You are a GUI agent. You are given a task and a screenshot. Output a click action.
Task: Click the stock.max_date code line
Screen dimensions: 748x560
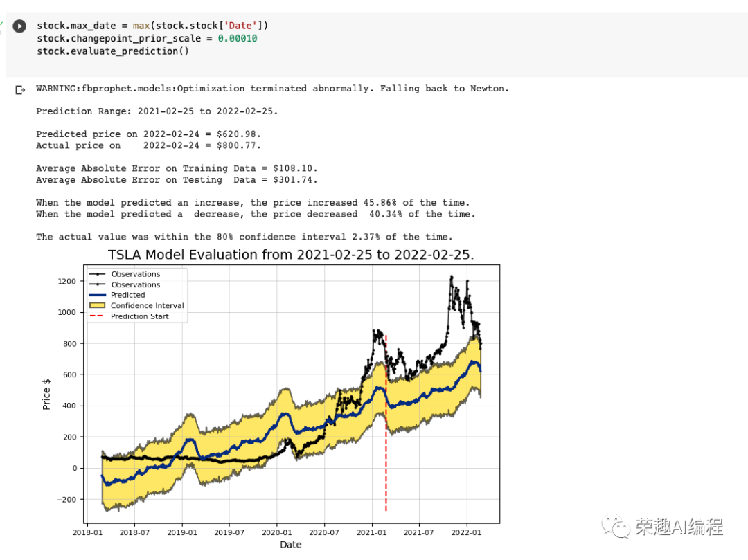152,26
